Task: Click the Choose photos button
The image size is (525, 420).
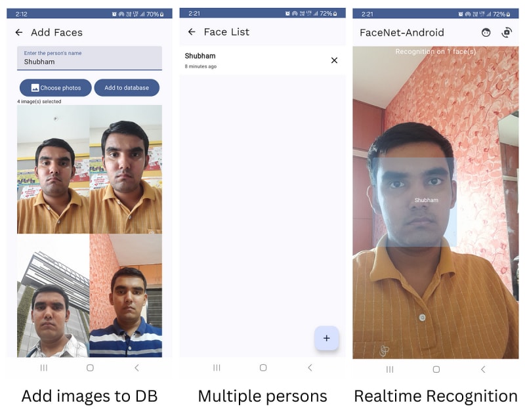Action: pyautogui.click(x=56, y=88)
